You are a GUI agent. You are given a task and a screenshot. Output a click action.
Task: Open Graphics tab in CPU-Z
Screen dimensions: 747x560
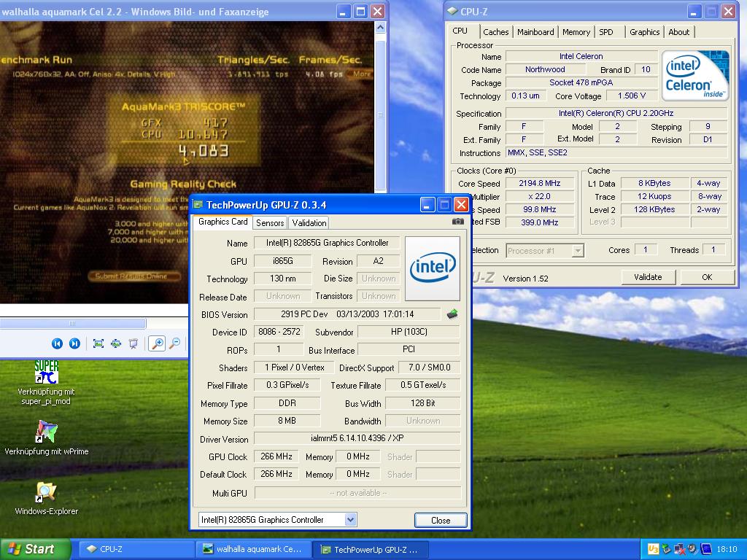[x=645, y=32]
